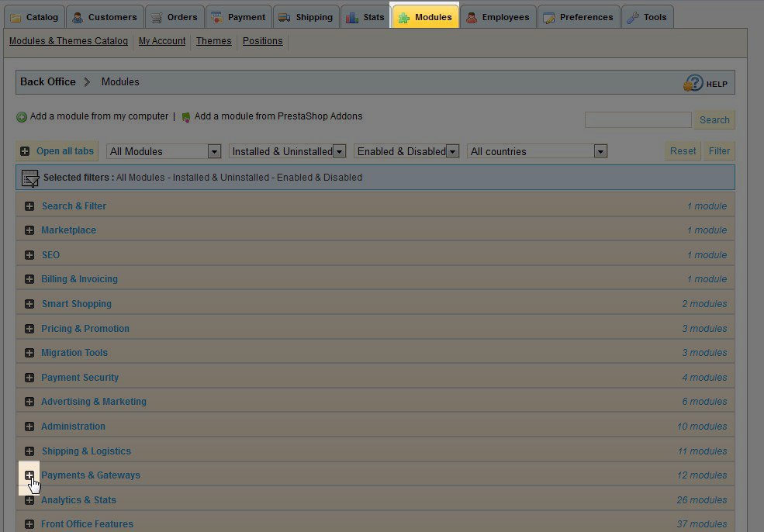Switch to the Catalog tab
764x532 pixels.
click(x=33, y=17)
